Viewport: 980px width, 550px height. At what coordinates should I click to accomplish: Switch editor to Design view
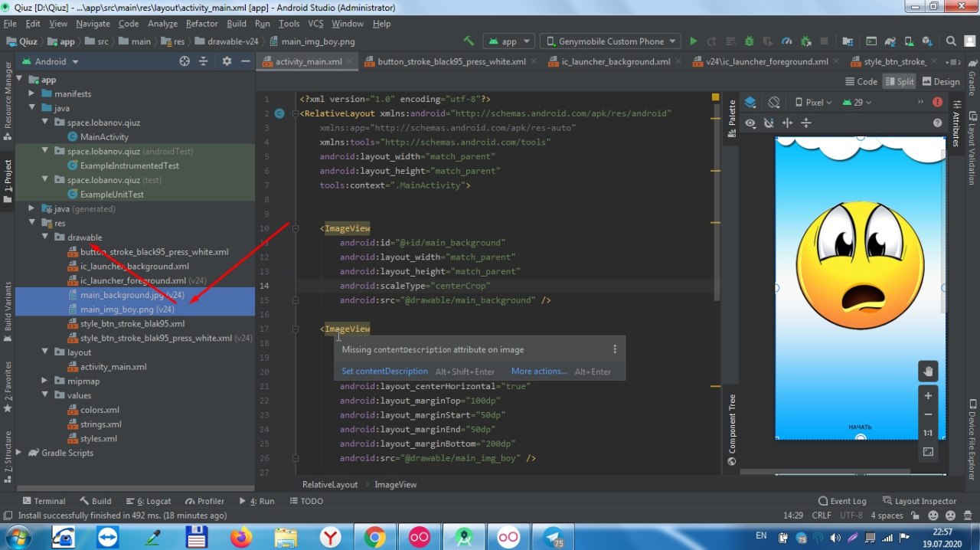941,81
